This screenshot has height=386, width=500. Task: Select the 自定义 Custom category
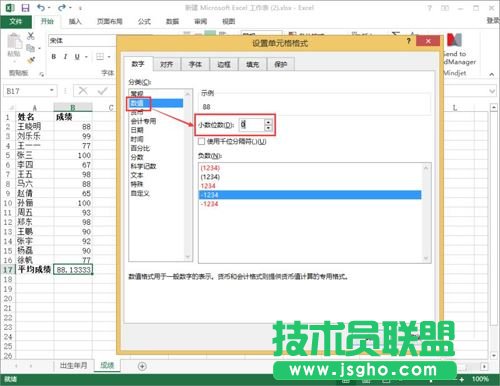140,193
